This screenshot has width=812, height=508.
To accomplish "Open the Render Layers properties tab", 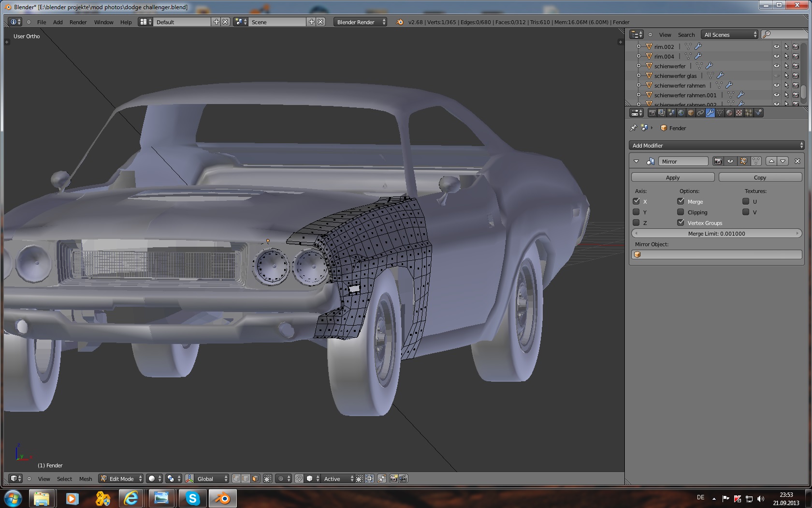I will (662, 113).
